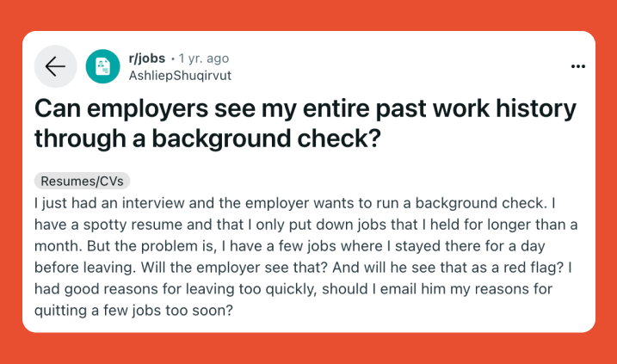
Task: Click the body line starting 'had good reasons for leaving'
Action: coord(293,289)
